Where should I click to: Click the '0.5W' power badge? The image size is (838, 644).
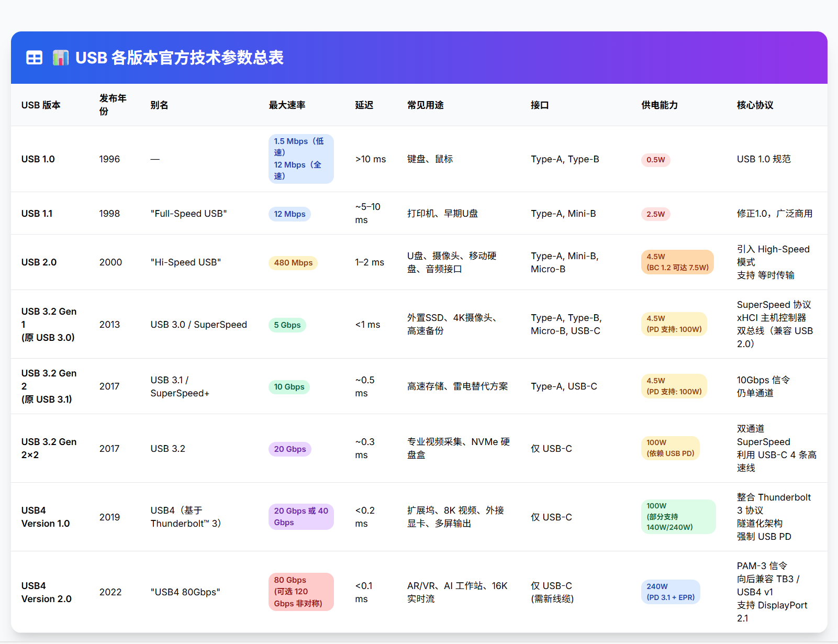(x=656, y=160)
